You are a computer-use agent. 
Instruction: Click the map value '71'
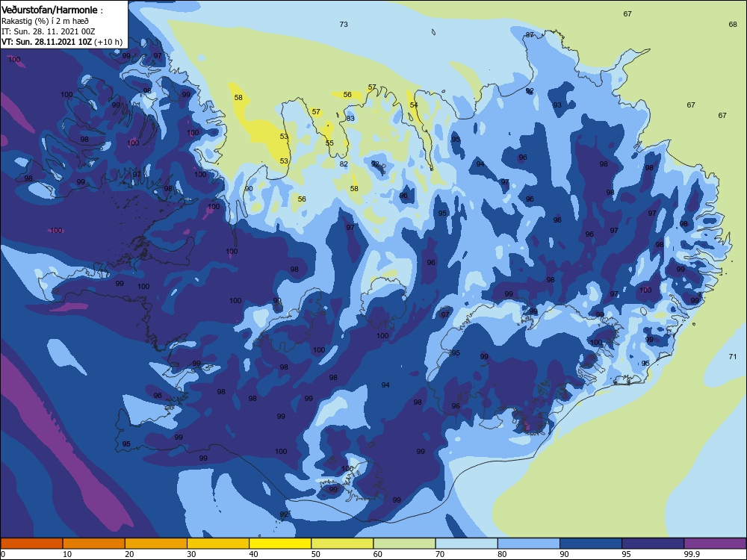point(733,357)
